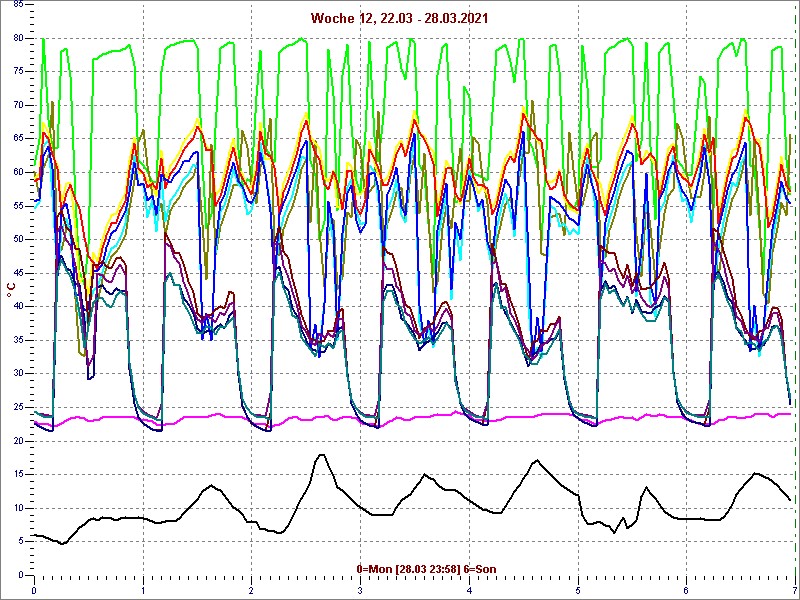Select the x-axis day label "4"

pyautogui.click(x=469, y=590)
